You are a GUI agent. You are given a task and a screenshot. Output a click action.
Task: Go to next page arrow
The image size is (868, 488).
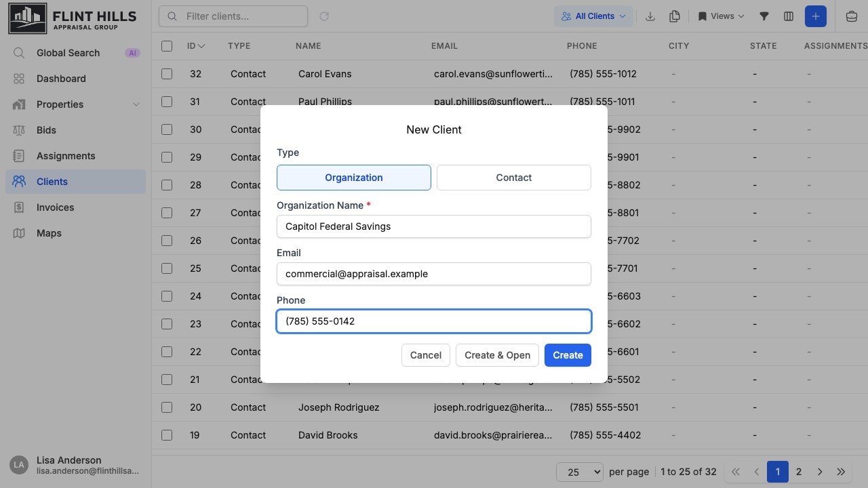click(x=820, y=472)
